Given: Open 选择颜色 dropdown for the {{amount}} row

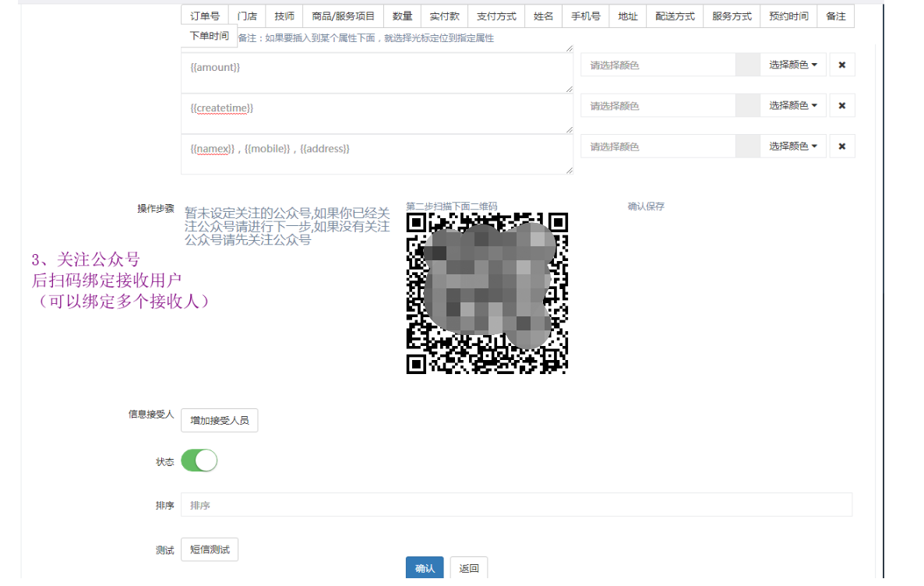Looking at the screenshot, I should (x=792, y=65).
